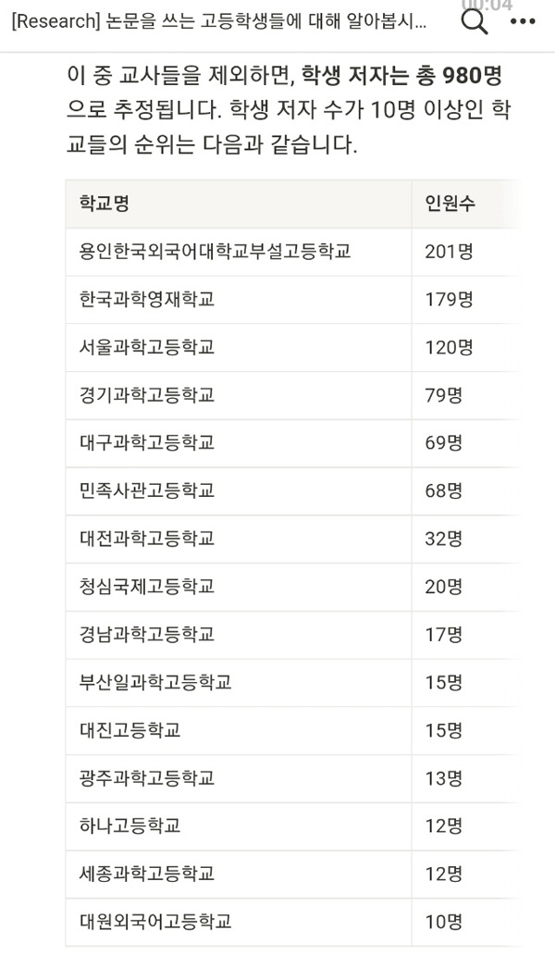This screenshot has width=555, height=980.
Task: Open the three-dot more options menu
Action: pos(524,21)
